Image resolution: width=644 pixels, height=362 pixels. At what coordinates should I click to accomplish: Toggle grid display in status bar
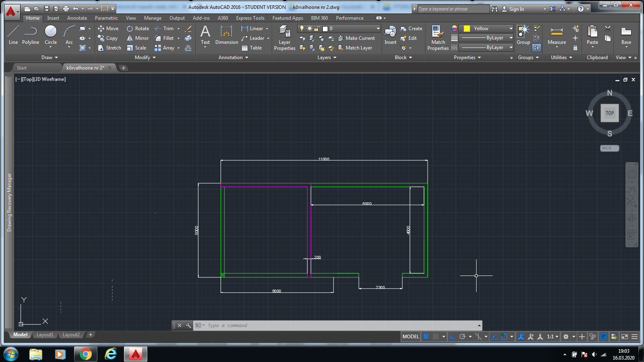[x=426, y=337]
